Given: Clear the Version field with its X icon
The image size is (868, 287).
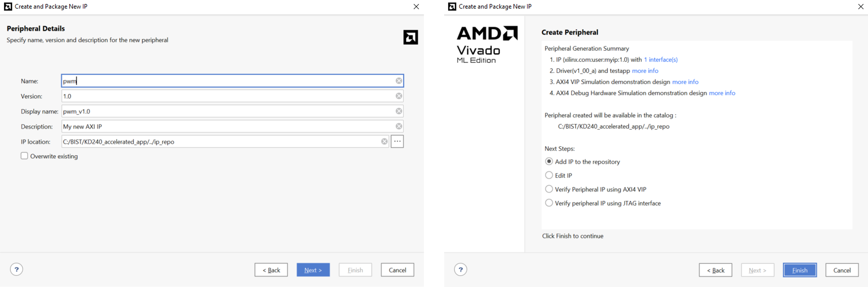Looking at the screenshot, I should click(x=399, y=96).
